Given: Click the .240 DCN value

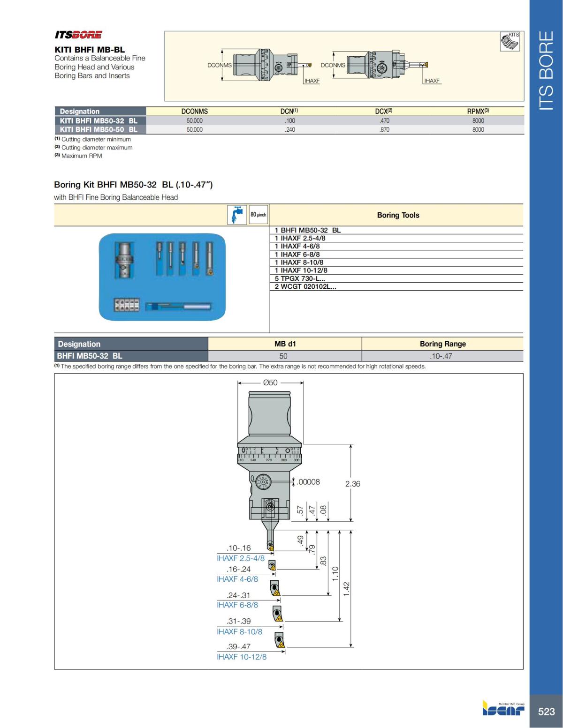Looking at the screenshot, I should [x=290, y=129].
